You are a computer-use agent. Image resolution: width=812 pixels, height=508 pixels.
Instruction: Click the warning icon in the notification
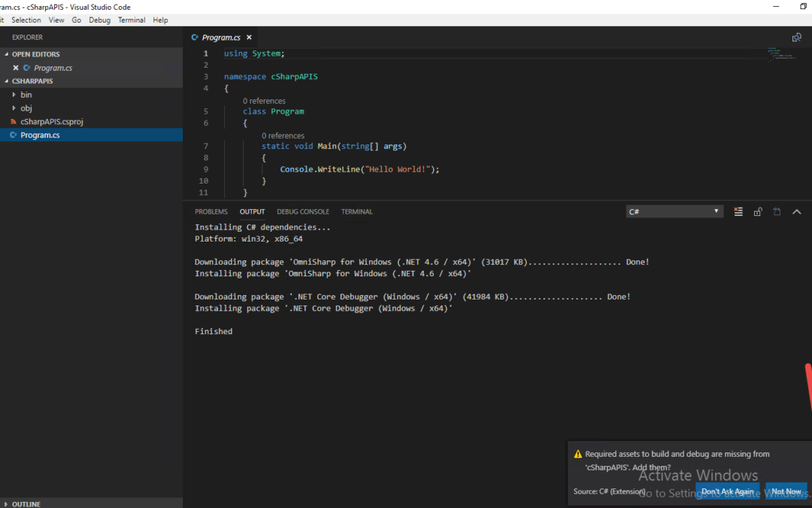(x=578, y=454)
